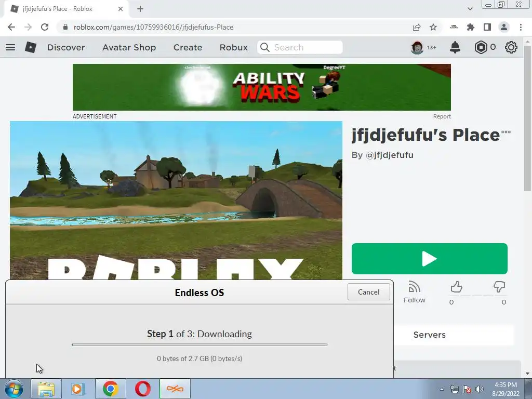
Task: Open Windows Media Player from the taskbar
Action: 78,389
